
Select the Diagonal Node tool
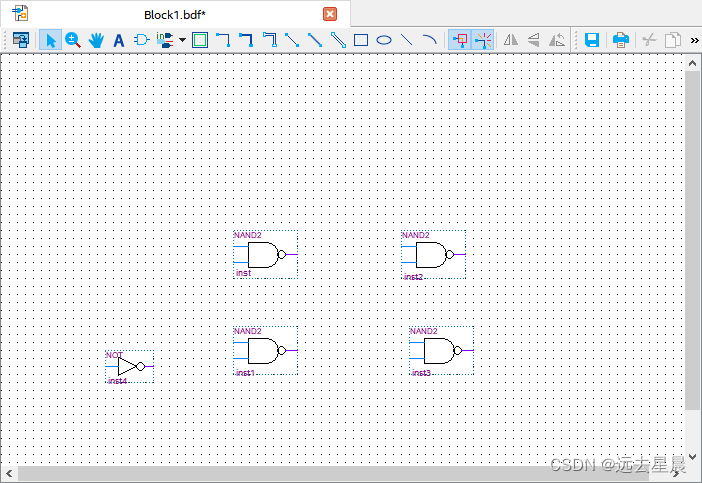(x=292, y=40)
